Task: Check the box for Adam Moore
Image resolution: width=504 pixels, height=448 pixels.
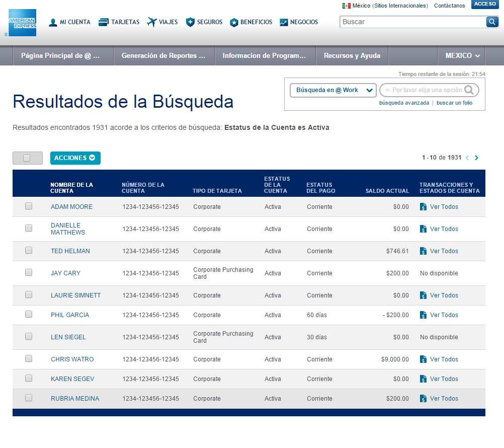Action: point(29,206)
